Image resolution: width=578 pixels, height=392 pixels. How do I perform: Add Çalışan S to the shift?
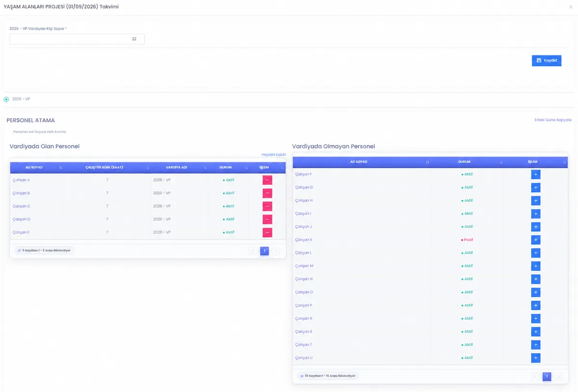pyautogui.click(x=536, y=331)
